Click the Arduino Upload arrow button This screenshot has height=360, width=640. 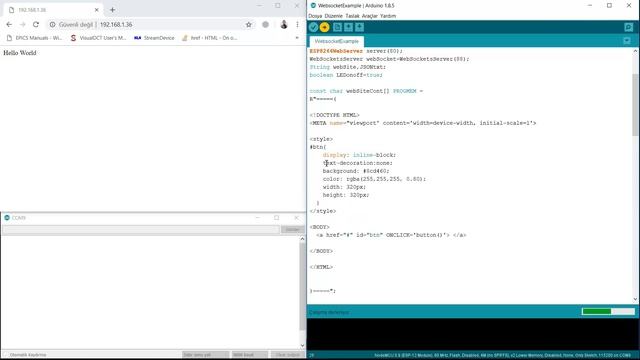[324, 27]
